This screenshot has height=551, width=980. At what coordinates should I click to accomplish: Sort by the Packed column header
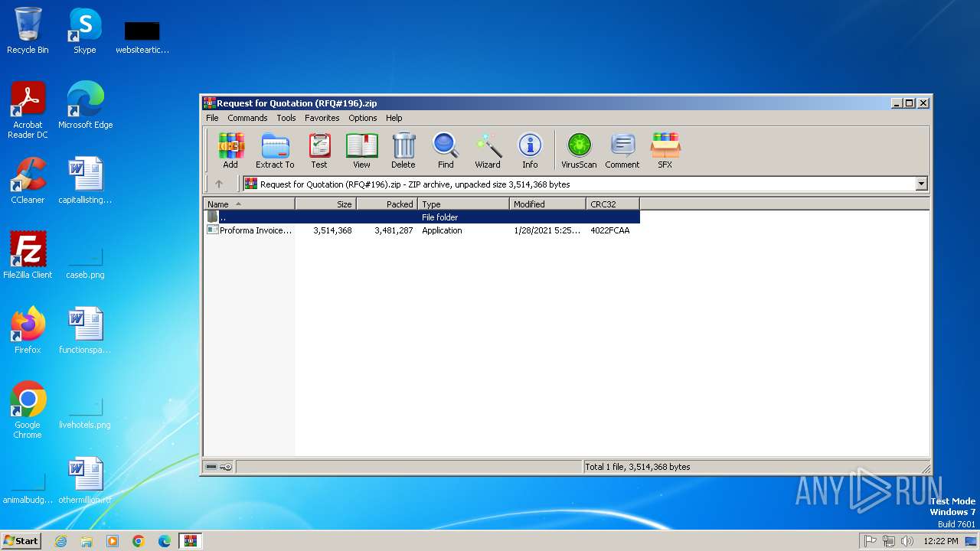[x=387, y=204]
